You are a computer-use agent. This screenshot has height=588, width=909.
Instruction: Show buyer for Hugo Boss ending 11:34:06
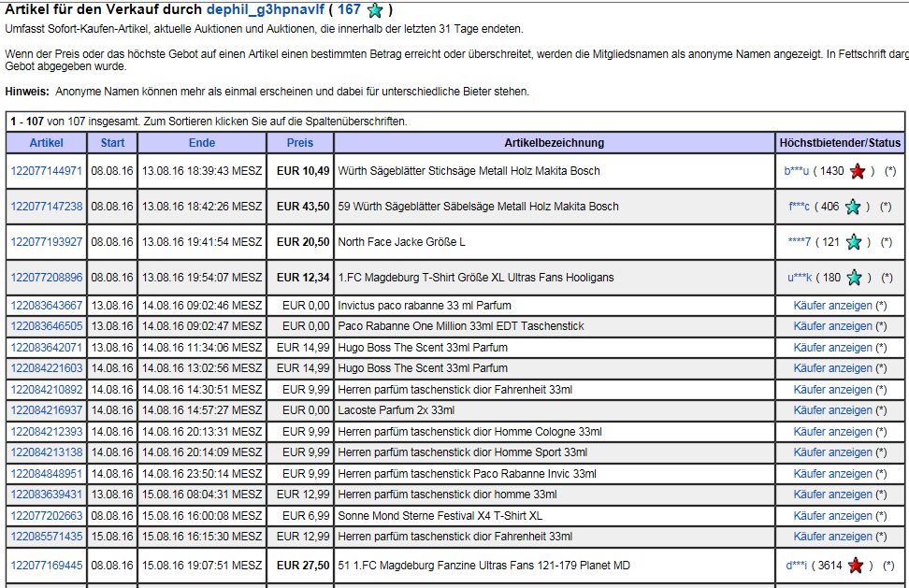832,348
